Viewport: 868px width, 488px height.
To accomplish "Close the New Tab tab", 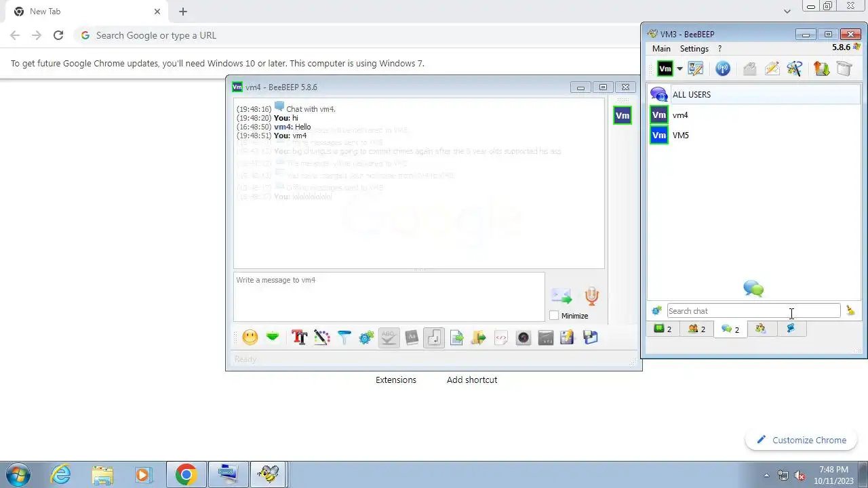I will coord(157,12).
